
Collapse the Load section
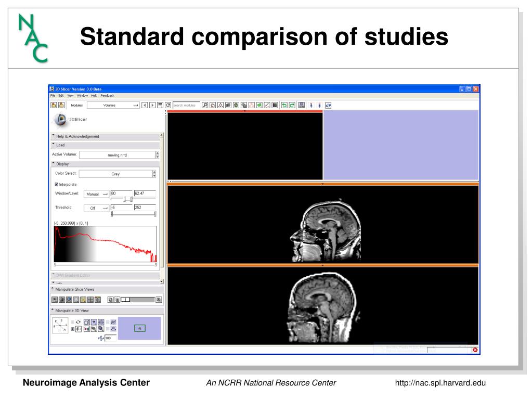click(105, 145)
